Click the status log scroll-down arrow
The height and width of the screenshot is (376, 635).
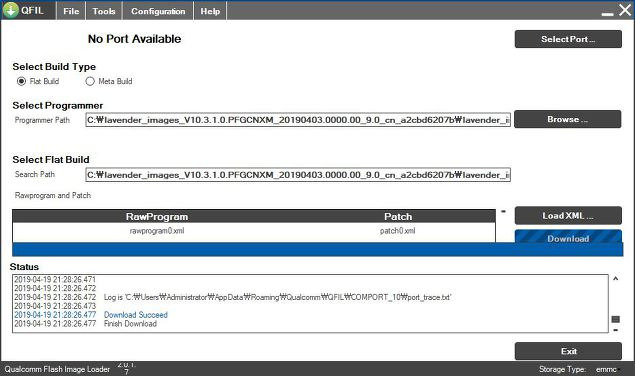(x=616, y=330)
